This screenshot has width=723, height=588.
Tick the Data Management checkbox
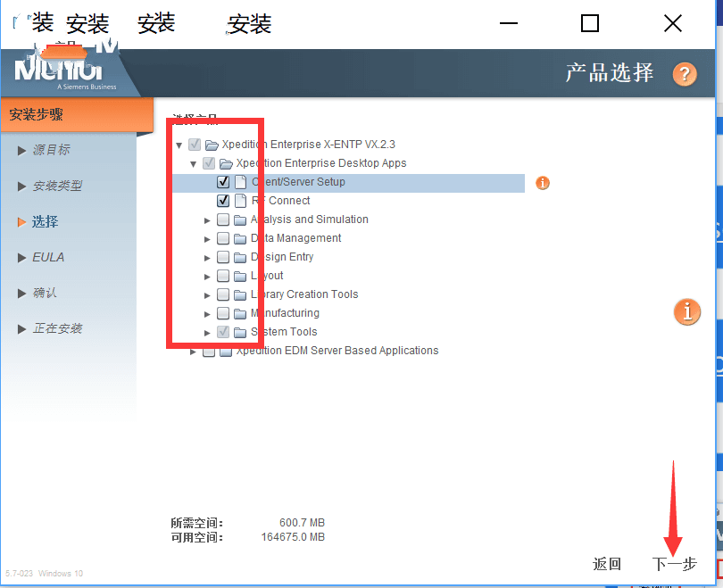pos(223,238)
